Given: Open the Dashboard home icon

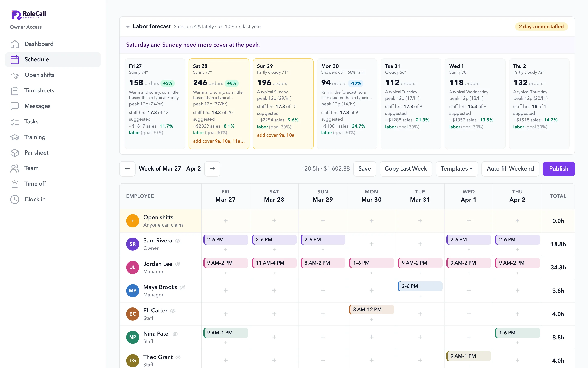Looking at the screenshot, I should [14, 44].
